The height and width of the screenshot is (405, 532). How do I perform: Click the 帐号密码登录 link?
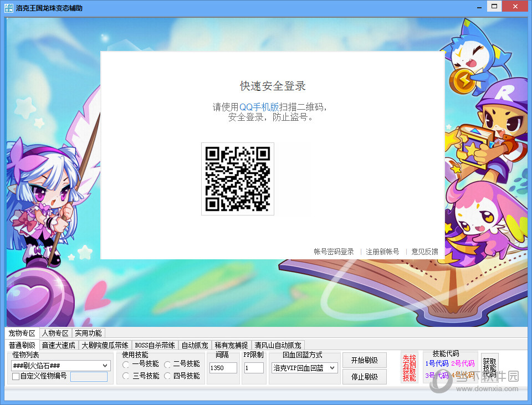point(334,252)
